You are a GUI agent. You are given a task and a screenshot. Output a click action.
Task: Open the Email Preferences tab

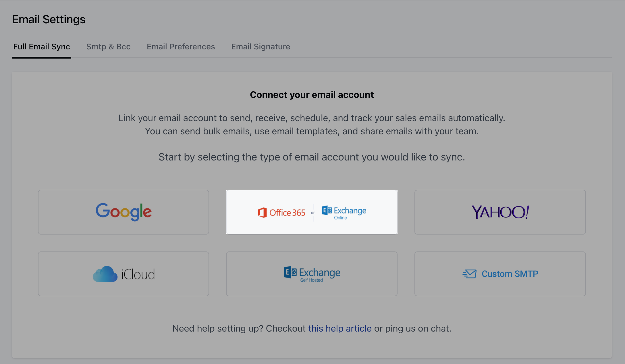pyautogui.click(x=181, y=47)
